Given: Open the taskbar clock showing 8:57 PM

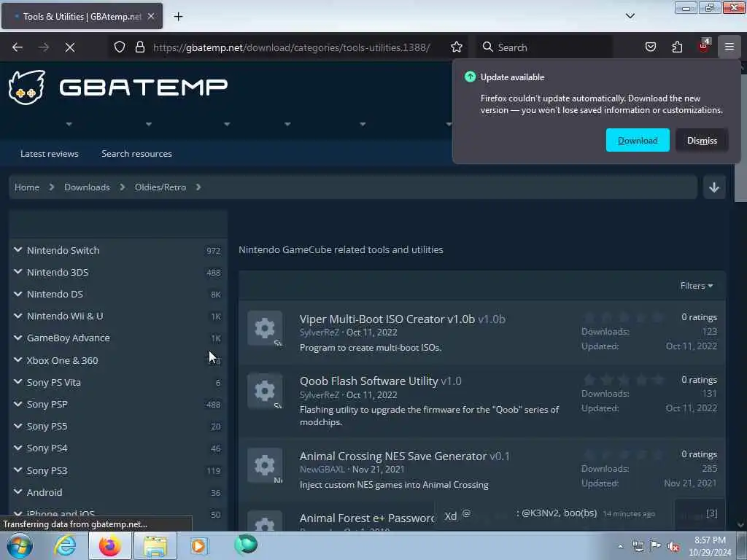Looking at the screenshot, I should pyautogui.click(x=710, y=546).
